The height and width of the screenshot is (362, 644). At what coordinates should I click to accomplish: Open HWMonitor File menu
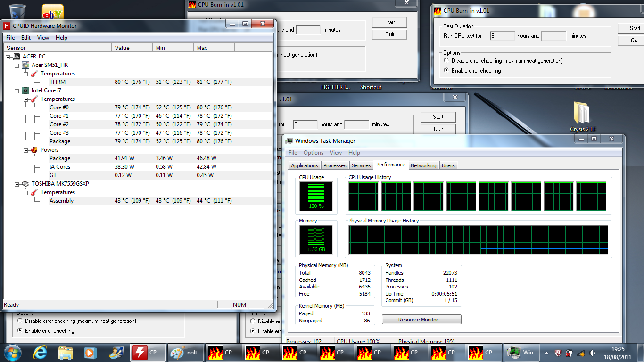coord(10,38)
